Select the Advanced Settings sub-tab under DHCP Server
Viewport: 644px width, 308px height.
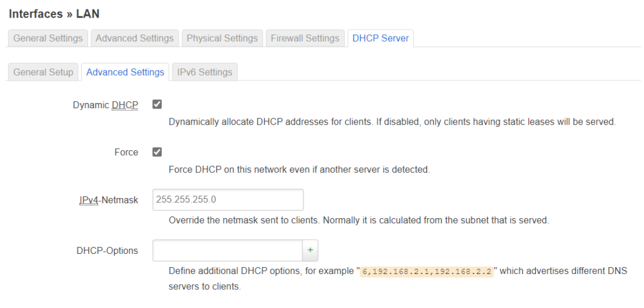pyautogui.click(x=125, y=72)
